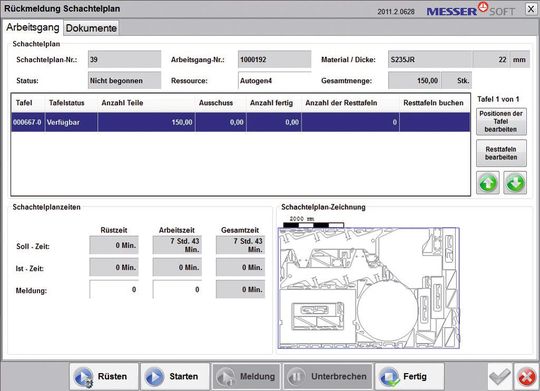Click the version number 2011.2.0628
540x391 pixels.
(x=396, y=12)
